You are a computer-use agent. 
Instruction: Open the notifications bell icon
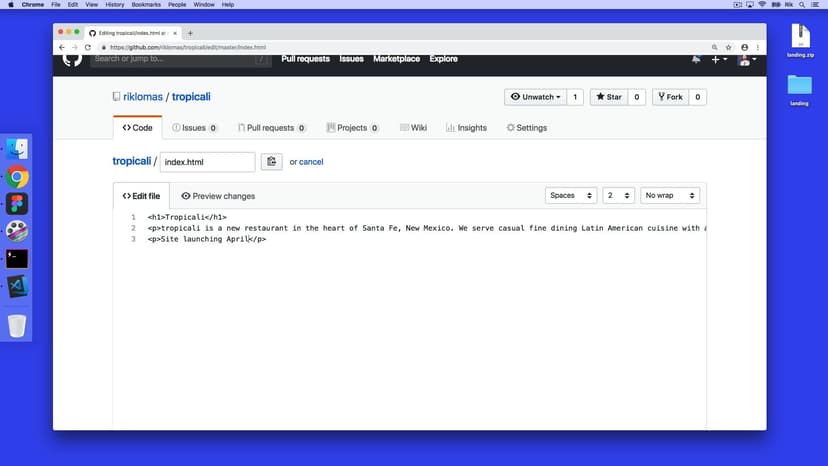click(x=696, y=59)
